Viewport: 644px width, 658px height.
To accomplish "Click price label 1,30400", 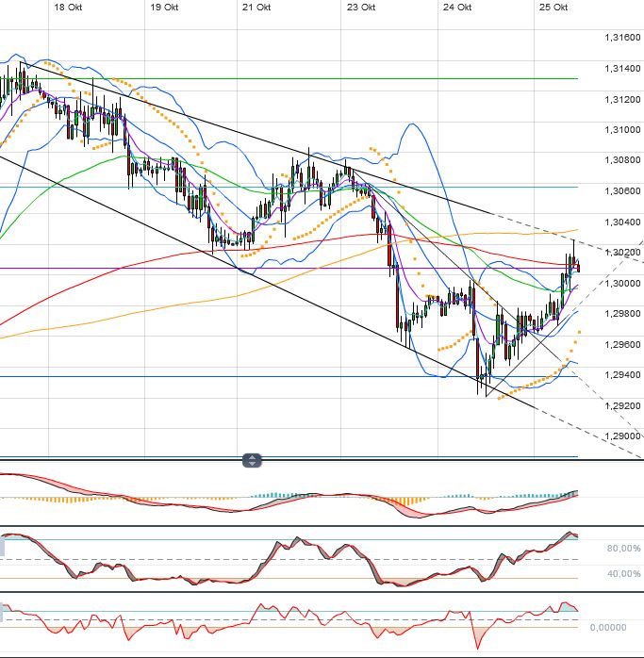I will (x=622, y=222).
